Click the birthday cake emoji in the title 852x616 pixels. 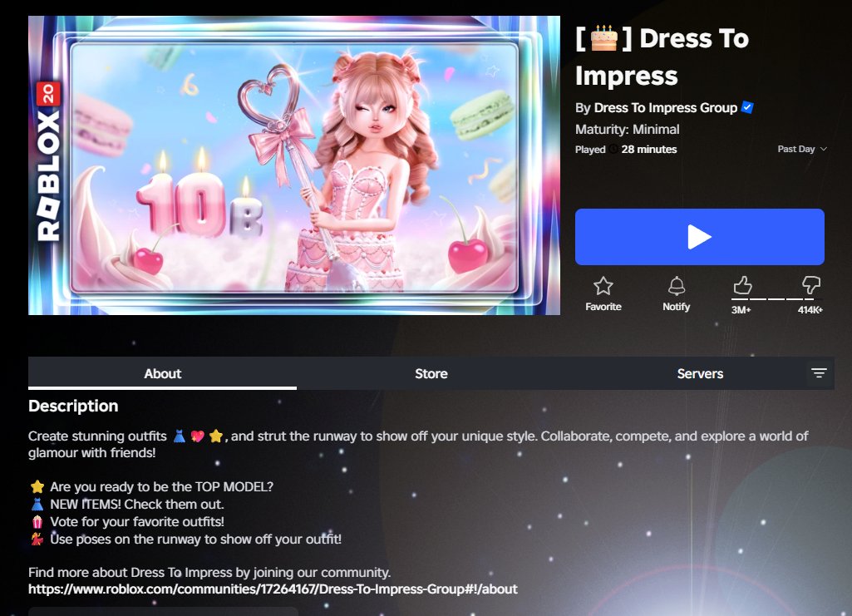604,38
